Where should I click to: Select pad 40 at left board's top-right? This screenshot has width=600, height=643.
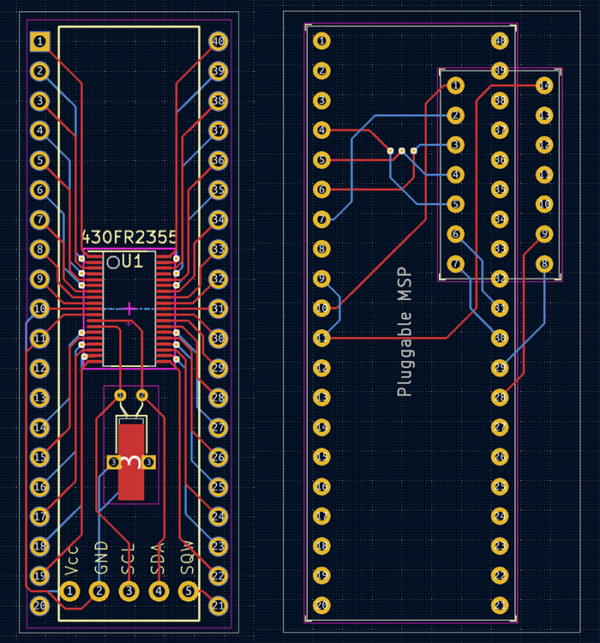(218, 42)
